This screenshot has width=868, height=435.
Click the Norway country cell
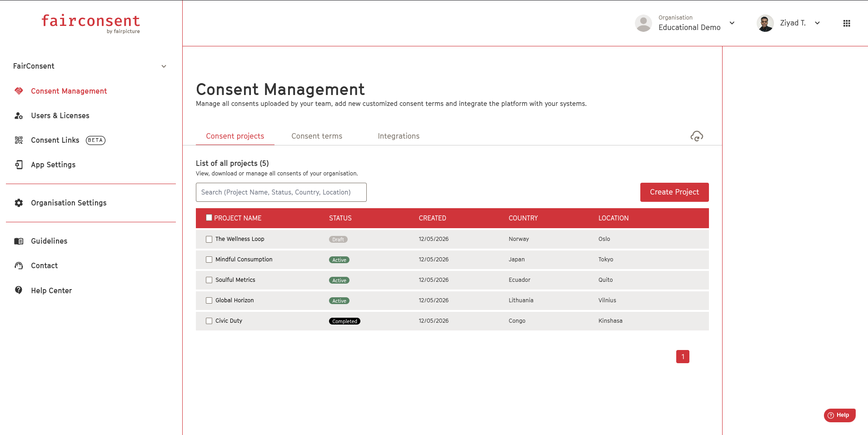click(519, 239)
